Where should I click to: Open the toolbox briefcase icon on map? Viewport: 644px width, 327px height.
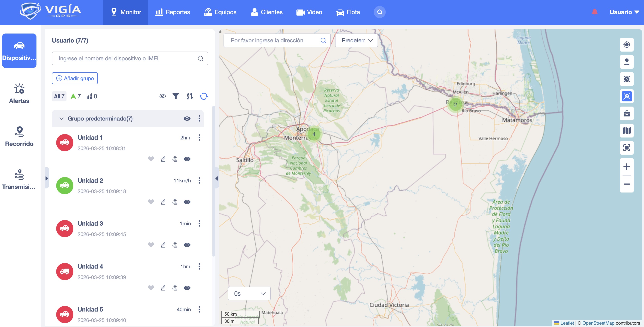[x=626, y=113]
